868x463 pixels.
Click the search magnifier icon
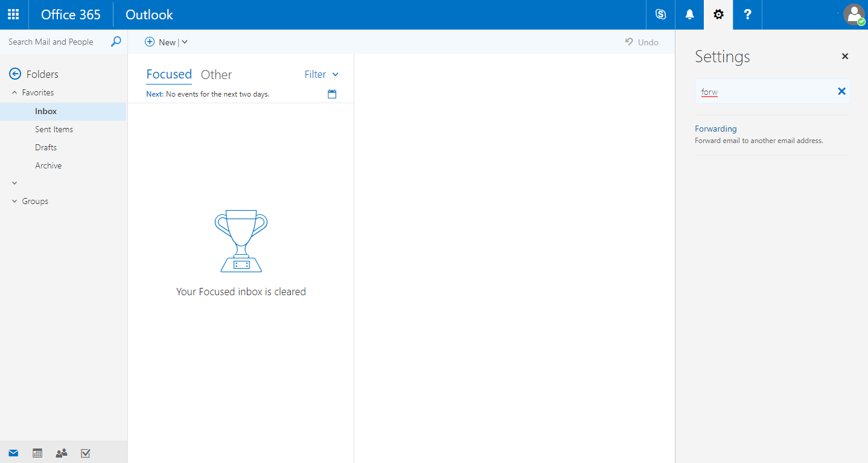click(x=116, y=42)
